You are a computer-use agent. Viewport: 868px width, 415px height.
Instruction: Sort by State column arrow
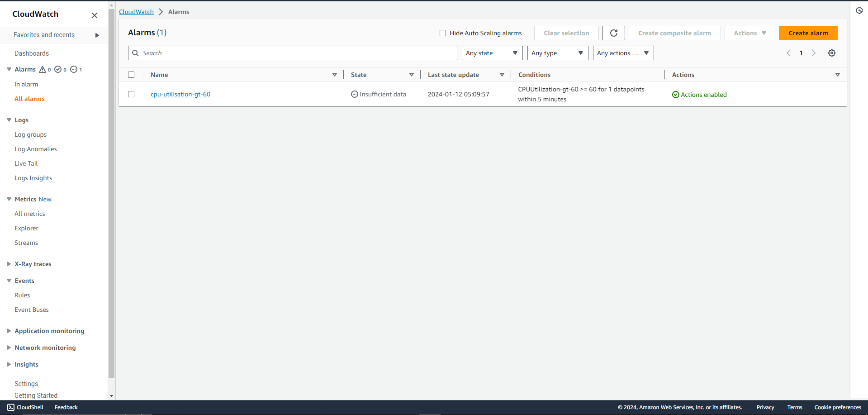point(412,75)
